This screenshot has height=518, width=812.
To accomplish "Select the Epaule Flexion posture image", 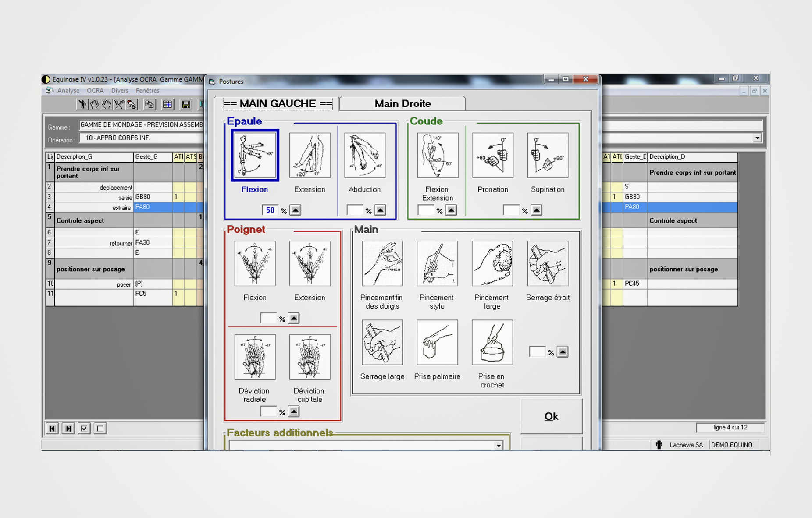I will pyautogui.click(x=255, y=155).
